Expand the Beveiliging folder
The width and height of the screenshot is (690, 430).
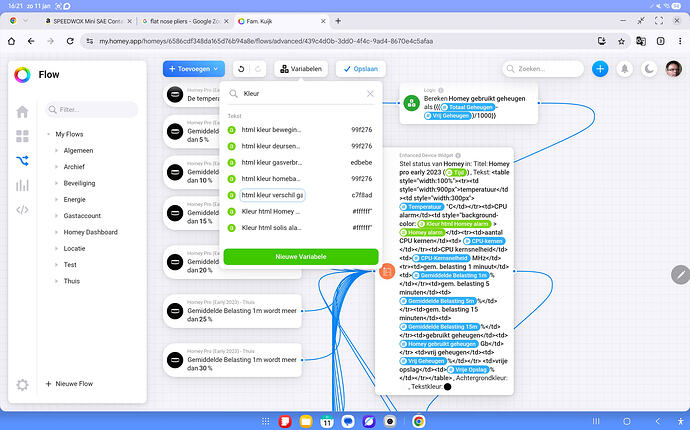57,183
